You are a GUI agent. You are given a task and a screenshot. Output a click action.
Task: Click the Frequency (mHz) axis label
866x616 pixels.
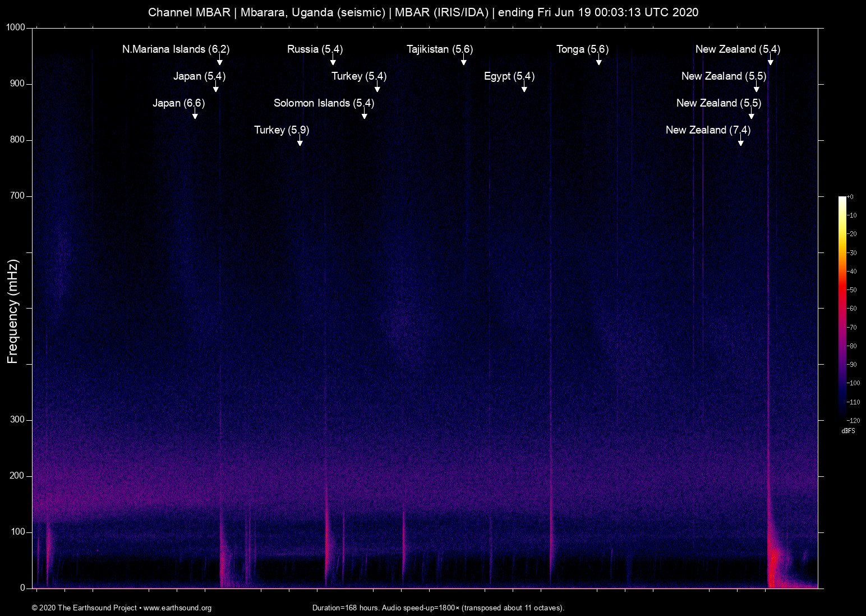[12, 311]
